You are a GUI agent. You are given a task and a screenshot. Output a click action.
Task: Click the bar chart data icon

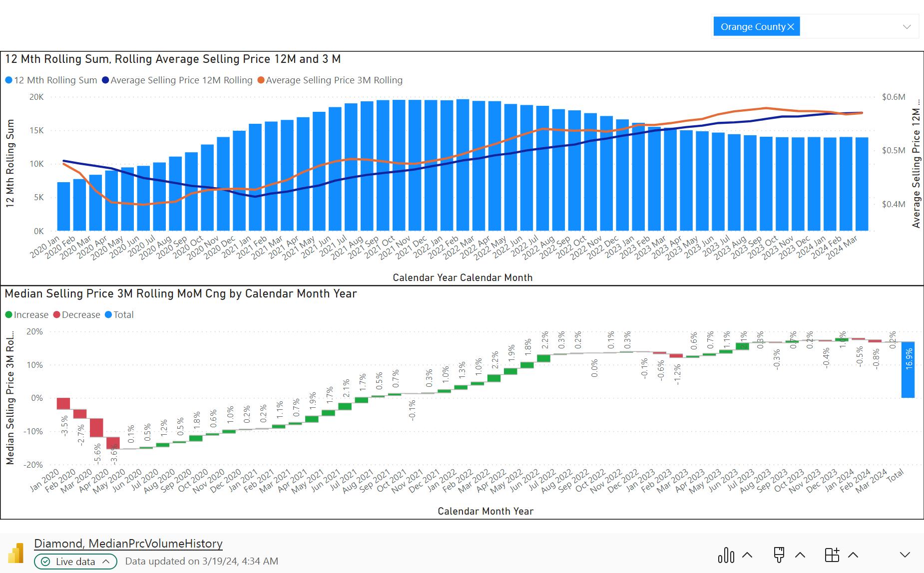726,555
